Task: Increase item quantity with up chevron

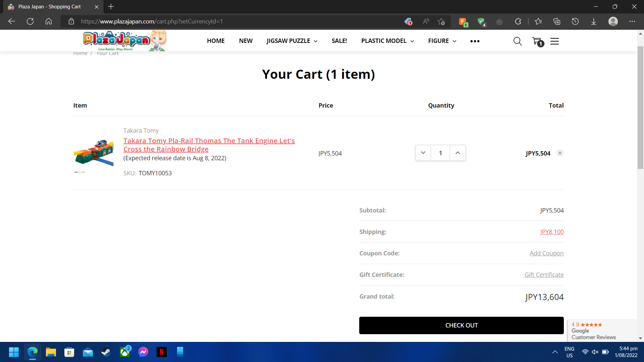Action: 458,153
